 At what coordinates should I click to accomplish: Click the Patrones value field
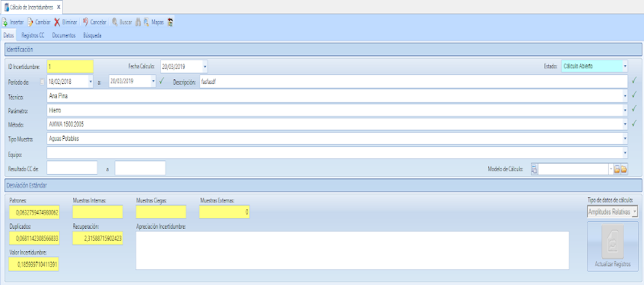point(34,212)
